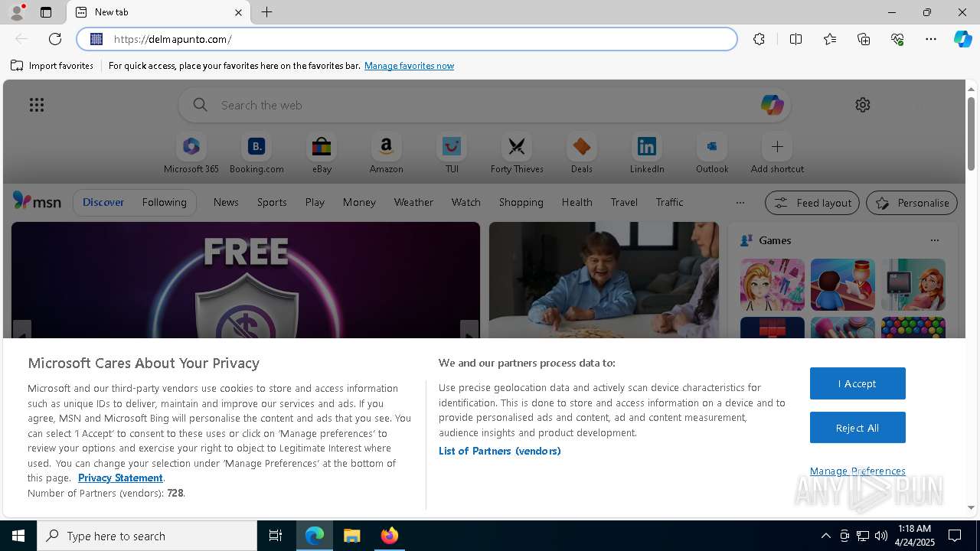Viewport: 980px width, 551px height.
Task: Click I Accept in privacy banner
Action: [857, 383]
